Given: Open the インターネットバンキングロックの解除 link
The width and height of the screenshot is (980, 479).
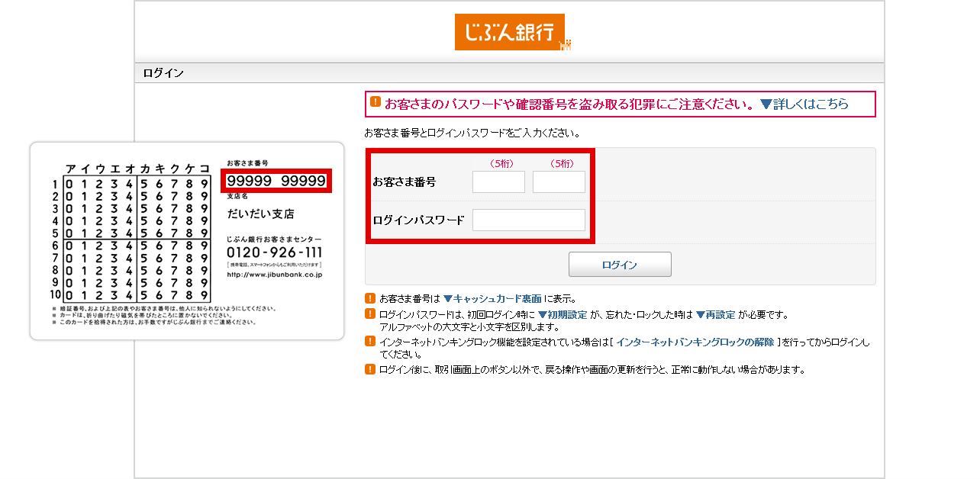Looking at the screenshot, I should (695, 342).
